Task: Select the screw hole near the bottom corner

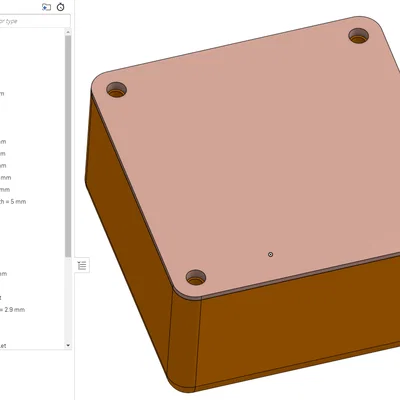Action: pos(196,277)
